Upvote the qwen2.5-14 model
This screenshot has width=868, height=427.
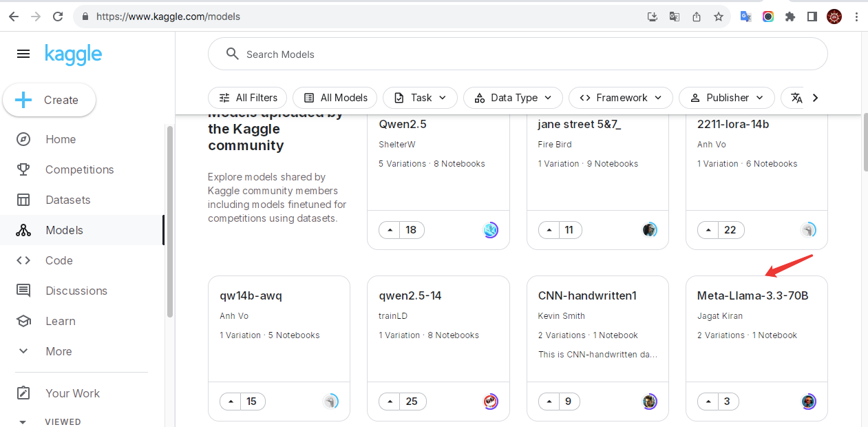(390, 402)
